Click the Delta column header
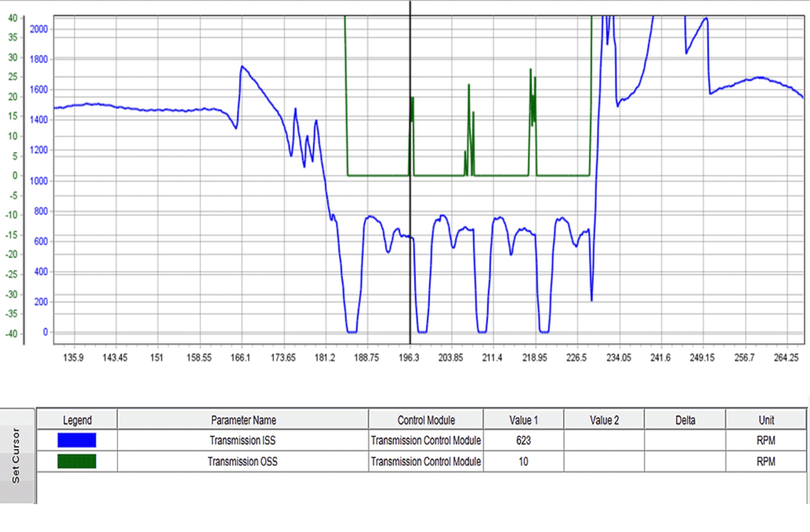The image size is (810, 532). (685, 420)
